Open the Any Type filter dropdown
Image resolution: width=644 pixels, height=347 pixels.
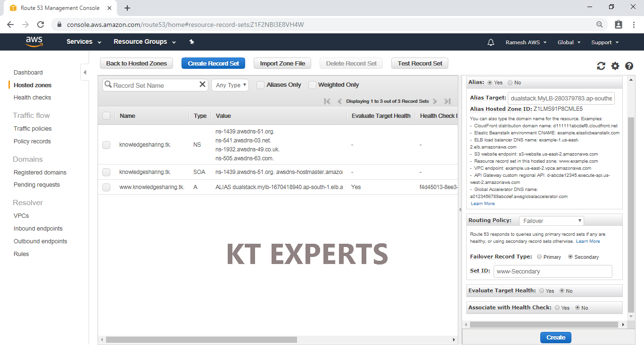point(231,85)
